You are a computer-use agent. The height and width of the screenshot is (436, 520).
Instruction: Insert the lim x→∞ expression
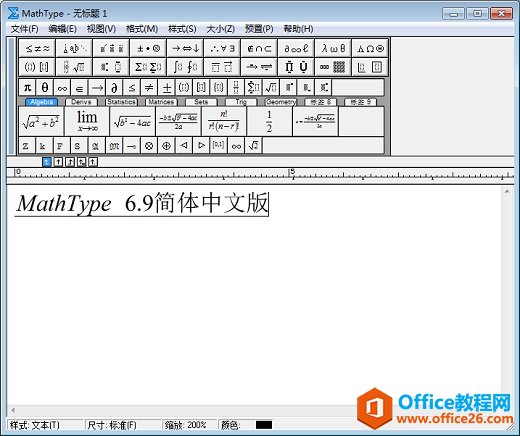87,121
